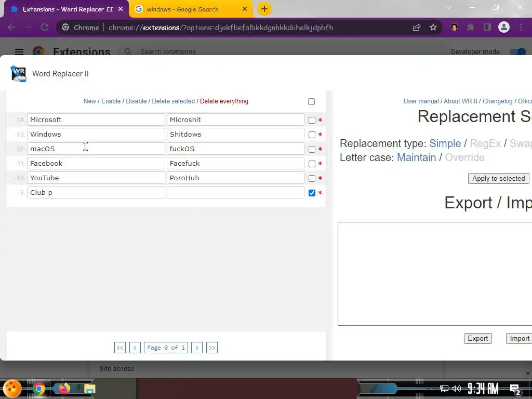Click the red asterisk in the macOS row
Viewport: 532px width, 399px height.
point(320,149)
